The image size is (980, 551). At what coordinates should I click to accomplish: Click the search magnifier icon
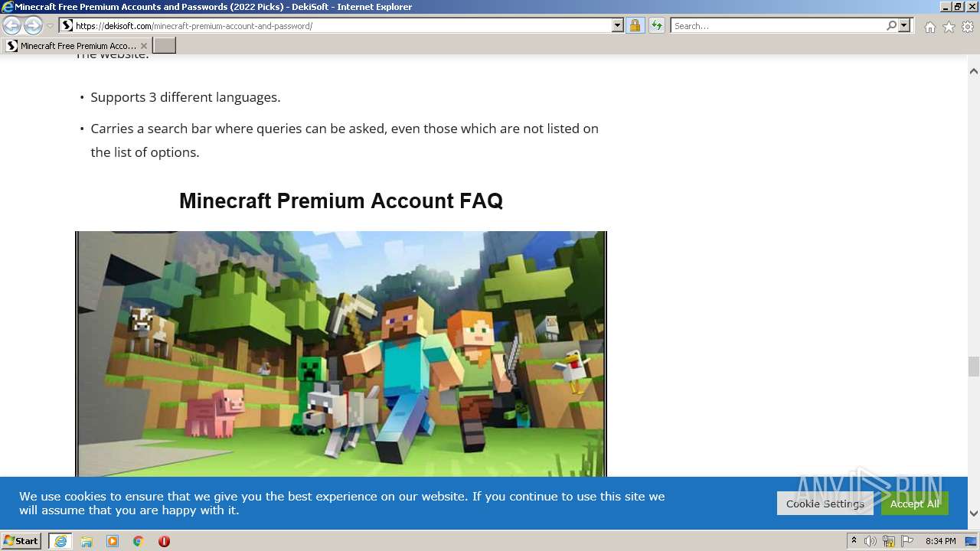(x=891, y=26)
